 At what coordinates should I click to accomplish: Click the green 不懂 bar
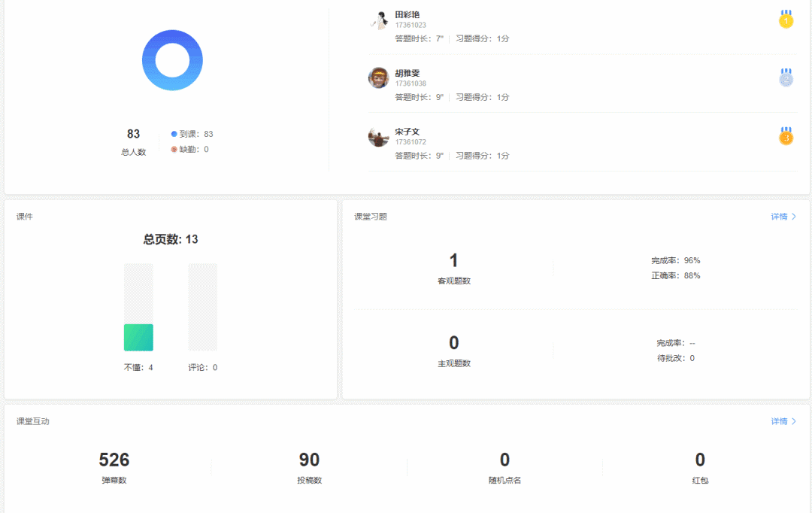(x=138, y=337)
